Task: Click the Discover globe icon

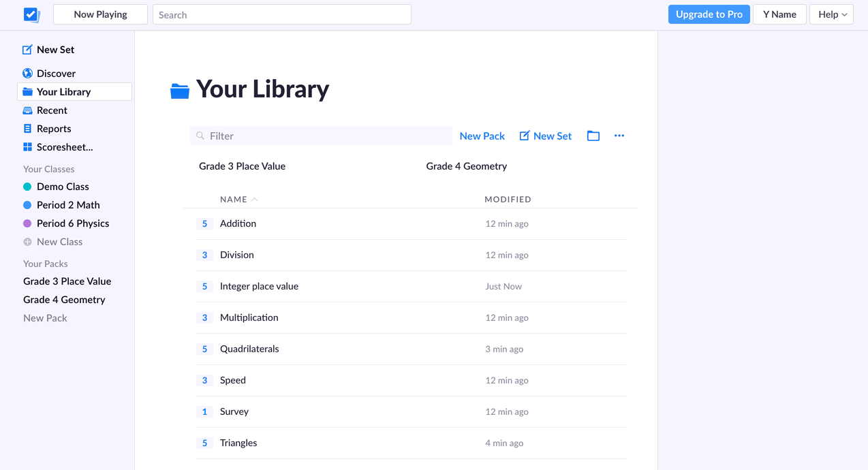Action: pyautogui.click(x=27, y=74)
